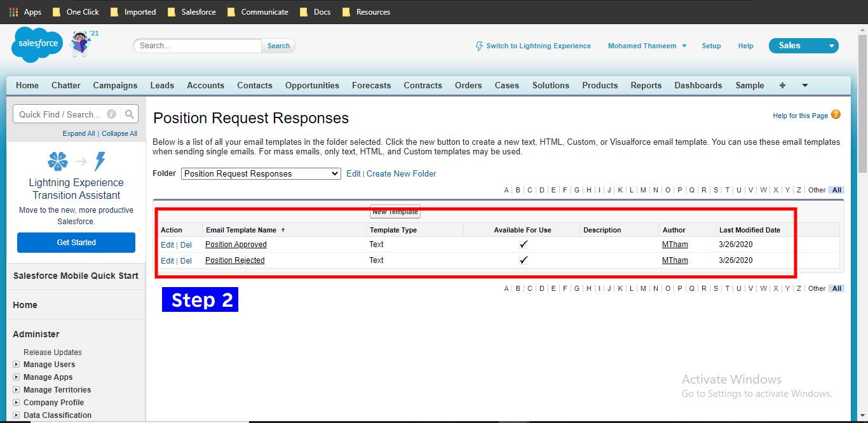Click the New Template button
Screen dimensions: 868x423
(395, 211)
